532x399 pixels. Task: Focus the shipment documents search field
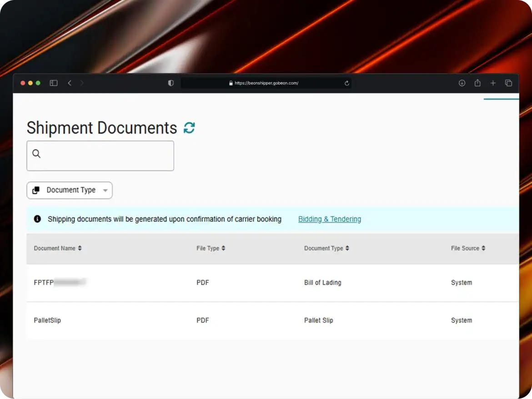pos(100,156)
